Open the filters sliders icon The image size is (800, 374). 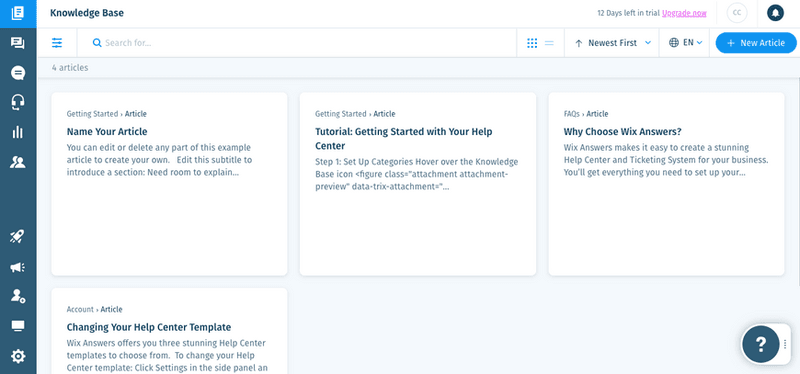click(57, 43)
